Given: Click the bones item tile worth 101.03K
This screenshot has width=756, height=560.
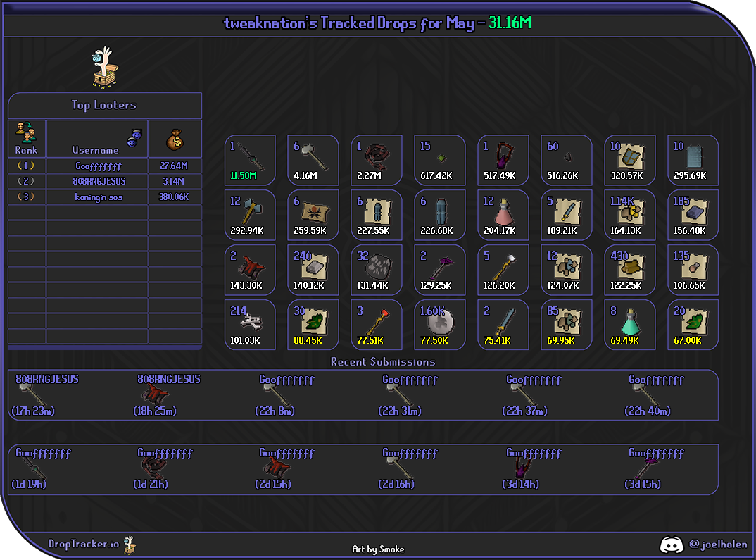Looking at the screenshot, I should (250, 325).
